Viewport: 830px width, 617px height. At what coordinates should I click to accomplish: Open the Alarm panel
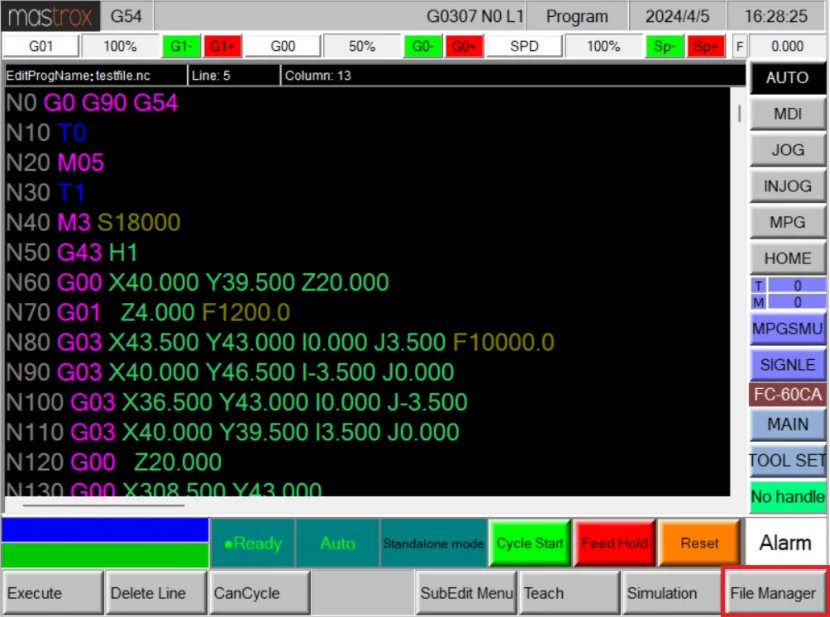click(785, 543)
